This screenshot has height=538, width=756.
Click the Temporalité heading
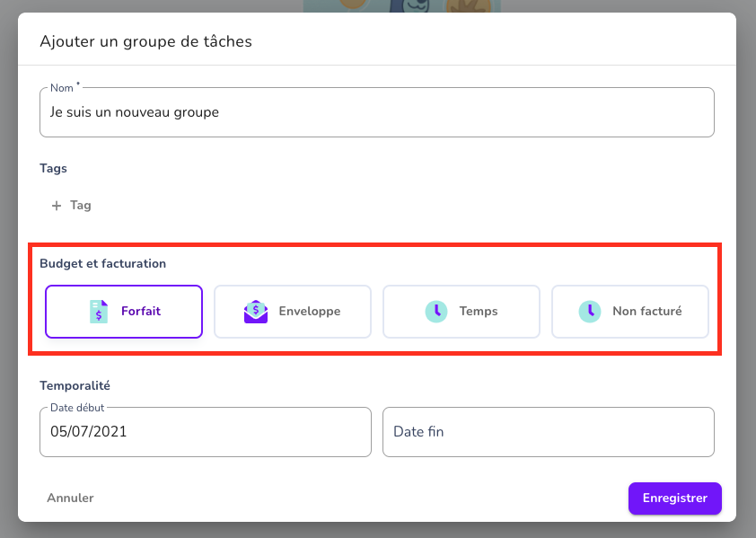pos(75,385)
